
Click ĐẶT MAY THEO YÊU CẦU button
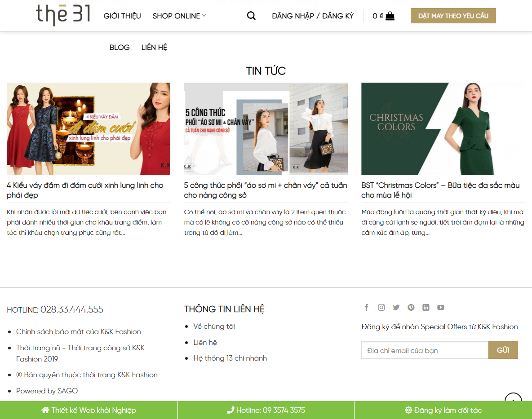coord(453,15)
